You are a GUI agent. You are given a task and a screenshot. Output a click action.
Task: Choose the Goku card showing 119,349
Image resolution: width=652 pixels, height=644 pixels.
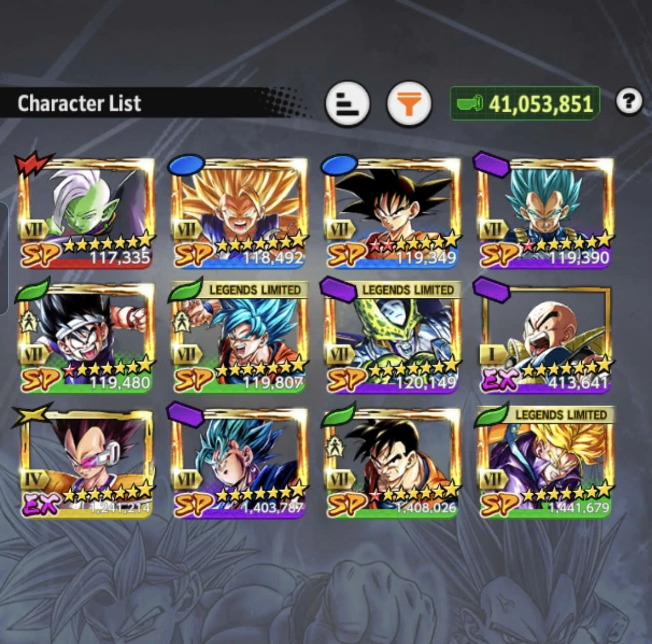pyautogui.click(x=392, y=213)
